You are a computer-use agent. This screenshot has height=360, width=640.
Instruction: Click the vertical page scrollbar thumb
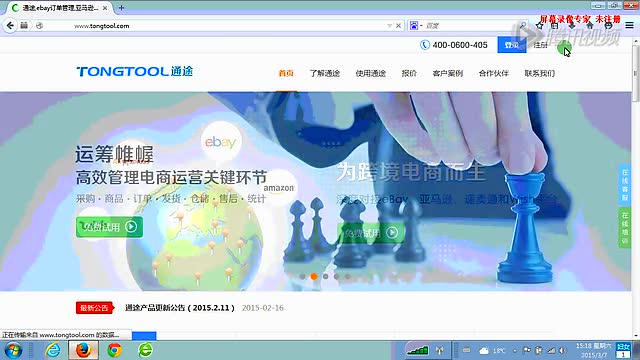636,73
